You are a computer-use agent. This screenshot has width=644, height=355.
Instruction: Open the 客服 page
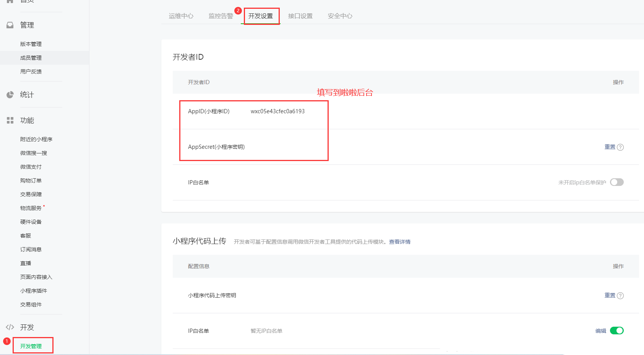[26, 236]
